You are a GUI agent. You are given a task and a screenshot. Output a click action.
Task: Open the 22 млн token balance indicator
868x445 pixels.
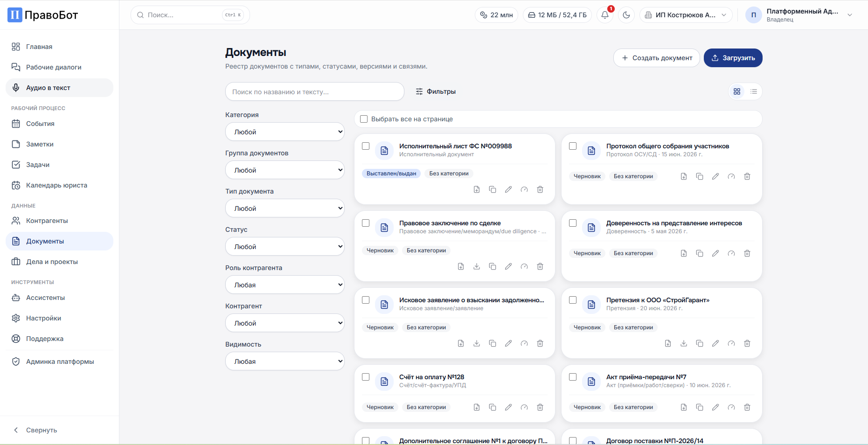[x=496, y=15]
